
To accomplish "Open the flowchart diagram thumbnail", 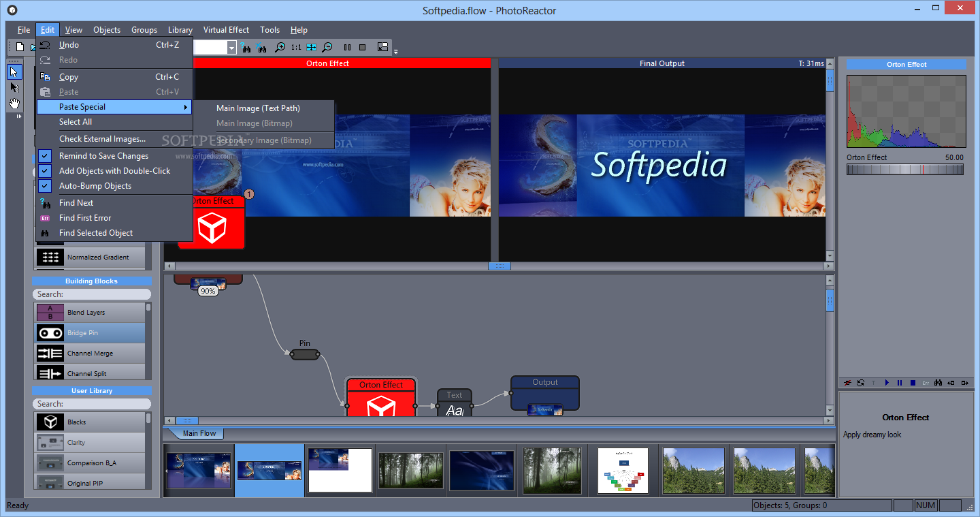I will click(623, 470).
